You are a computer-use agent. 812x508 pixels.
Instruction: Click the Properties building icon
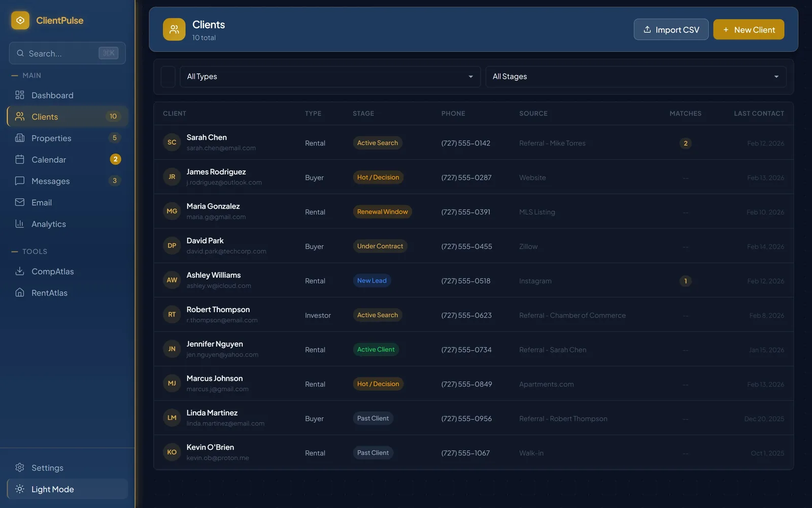[x=20, y=138]
